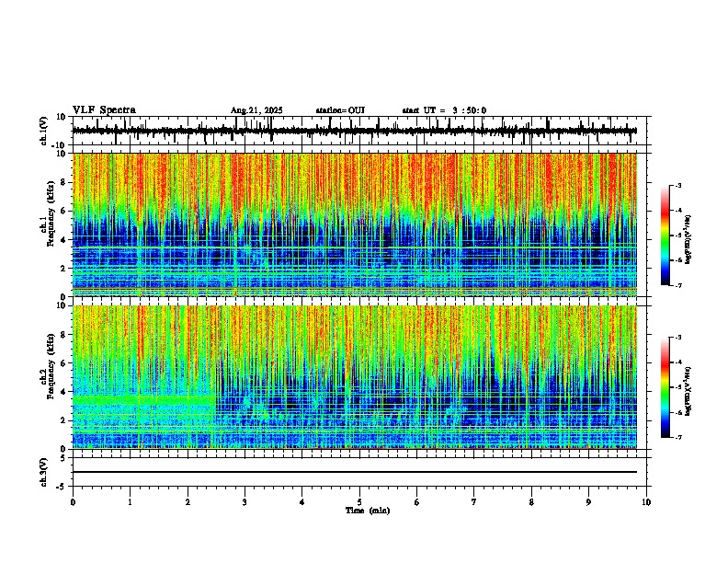Screen dimensions: 728x563
Task: Click the "4" kHz tick on ch.1 spectrogram axis
Action: tap(64, 239)
